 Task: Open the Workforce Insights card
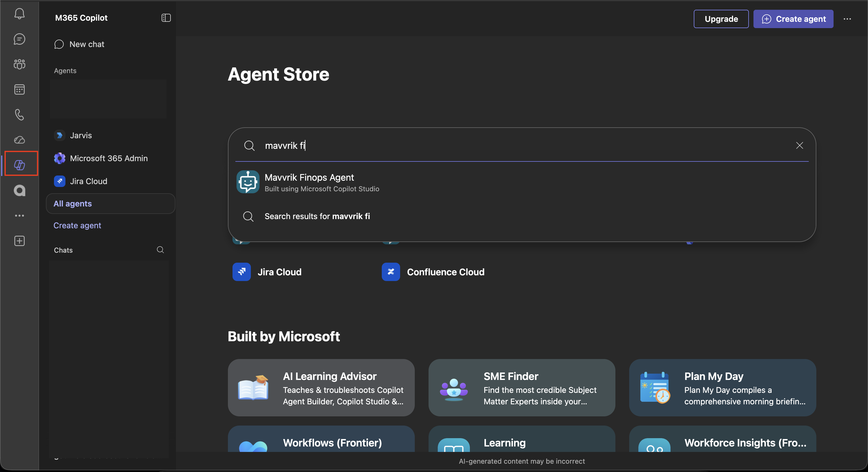coord(722,439)
